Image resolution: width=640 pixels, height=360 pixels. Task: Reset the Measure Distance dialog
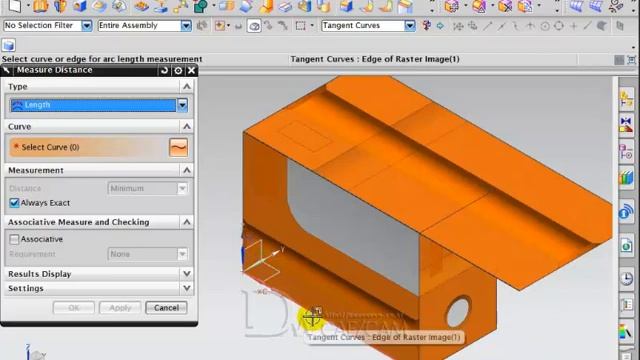164,70
